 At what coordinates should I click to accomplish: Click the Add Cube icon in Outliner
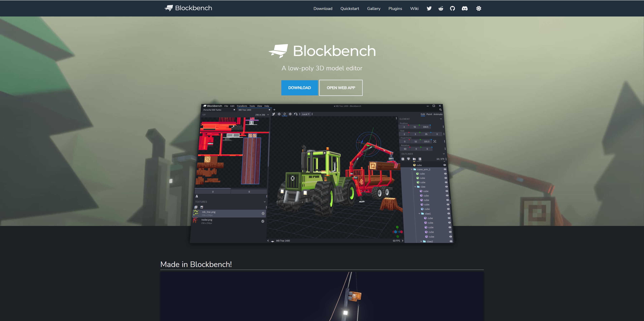click(x=403, y=159)
